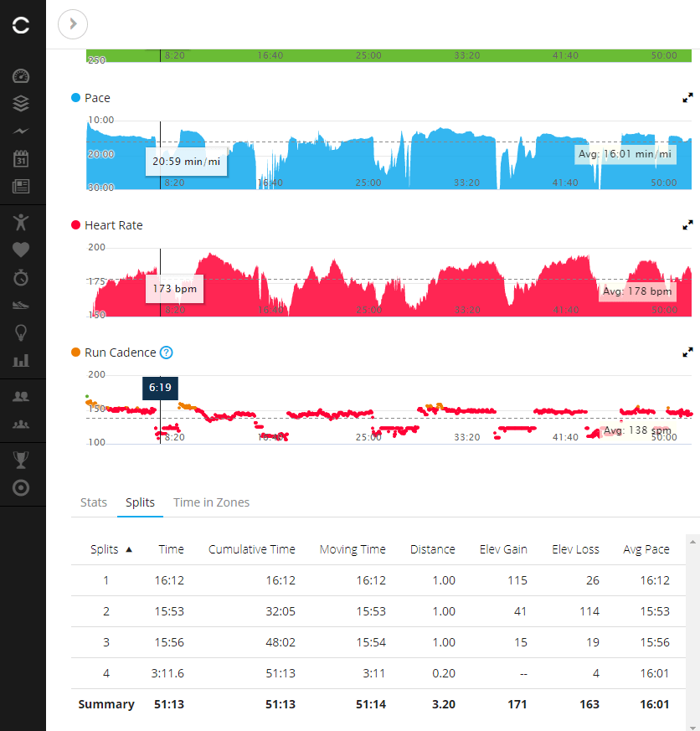Click the stopwatch Training icon

click(22, 276)
